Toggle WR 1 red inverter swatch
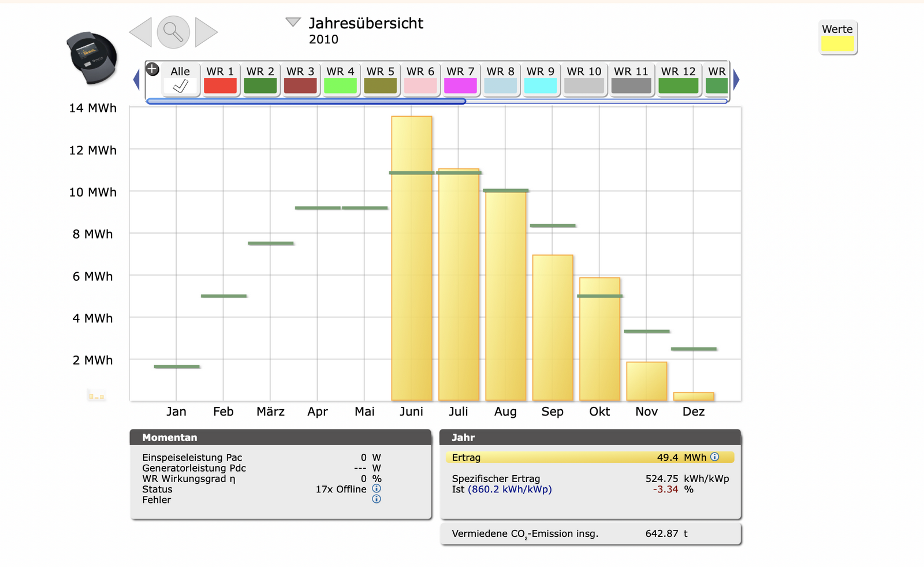The height and width of the screenshot is (567, 924). click(220, 86)
